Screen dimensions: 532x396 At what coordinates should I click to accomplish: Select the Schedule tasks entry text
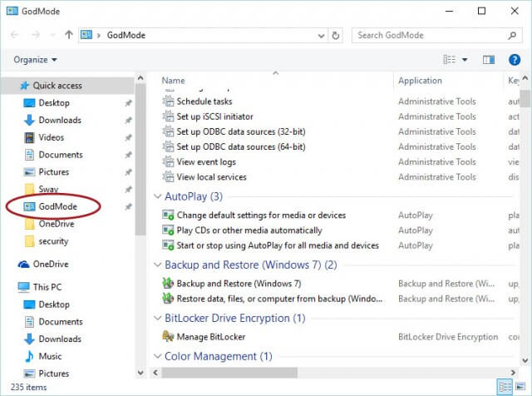(x=204, y=101)
